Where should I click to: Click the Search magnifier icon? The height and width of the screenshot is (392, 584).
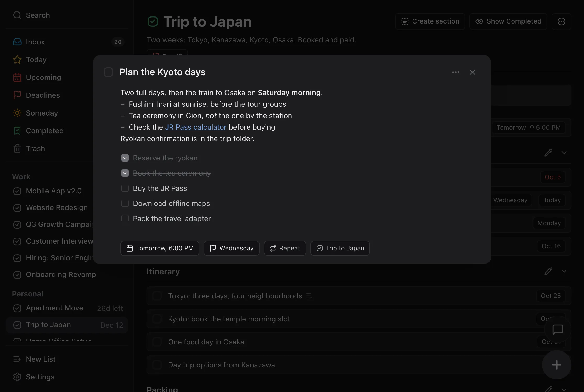pos(17,15)
